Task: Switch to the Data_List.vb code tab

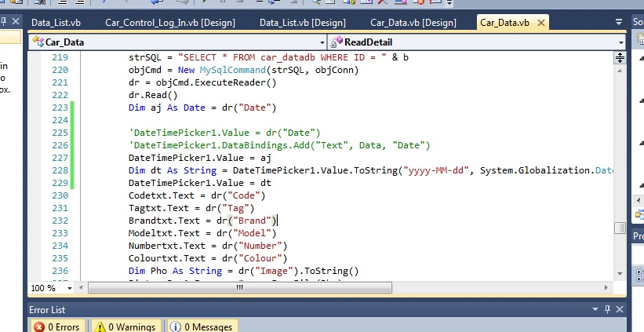Action: [x=56, y=23]
